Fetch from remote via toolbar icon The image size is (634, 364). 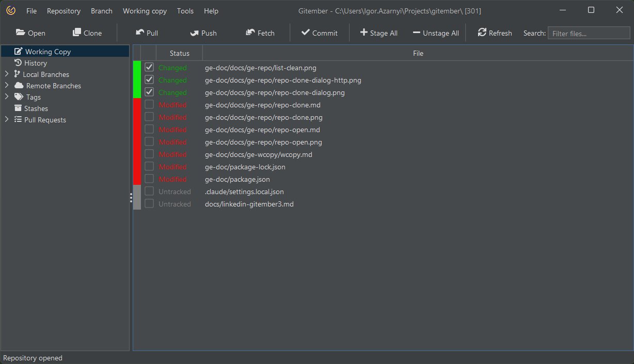250,33
